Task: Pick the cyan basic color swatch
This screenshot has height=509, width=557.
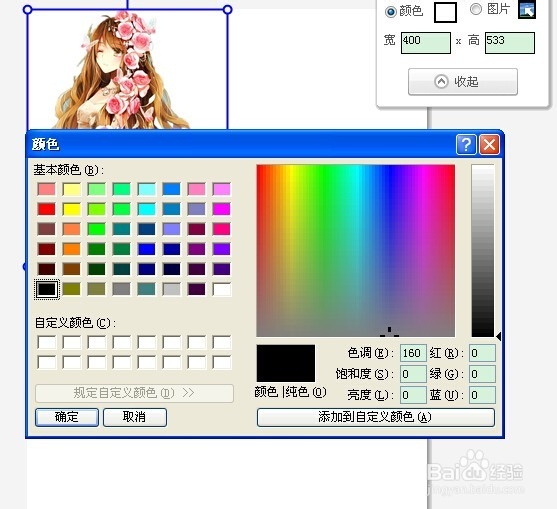Action: pos(146,209)
